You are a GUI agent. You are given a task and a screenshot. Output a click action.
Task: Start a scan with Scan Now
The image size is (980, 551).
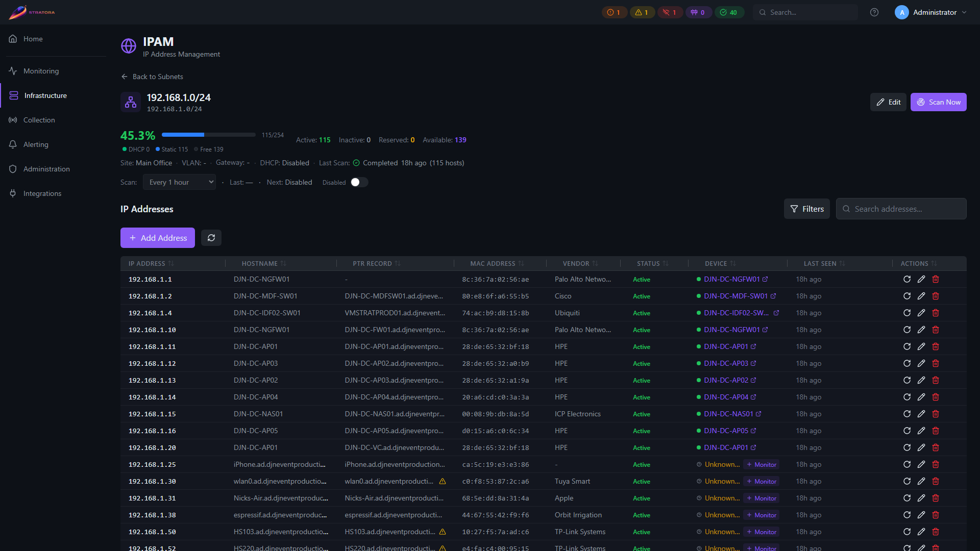(938, 102)
